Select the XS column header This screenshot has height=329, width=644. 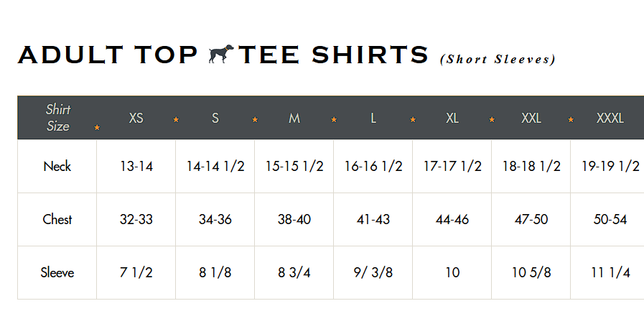(x=136, y=119)
